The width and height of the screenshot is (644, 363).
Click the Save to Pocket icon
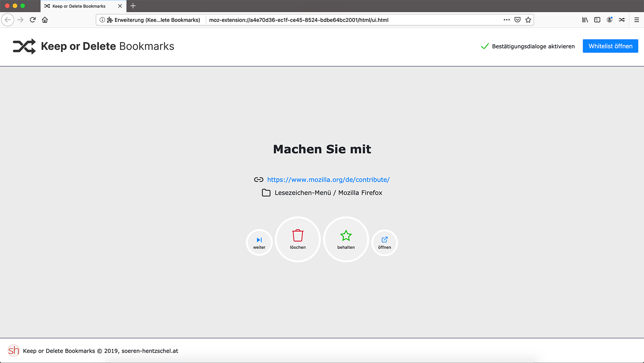point(517,20)
